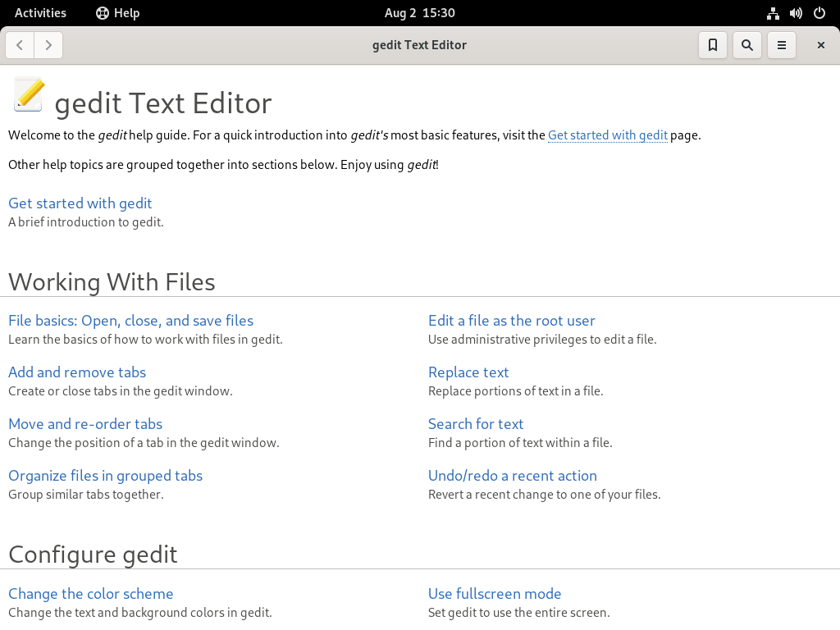The image size is (840, 630).
Task: Go back using the left arrow button
Action: (20, 45)
